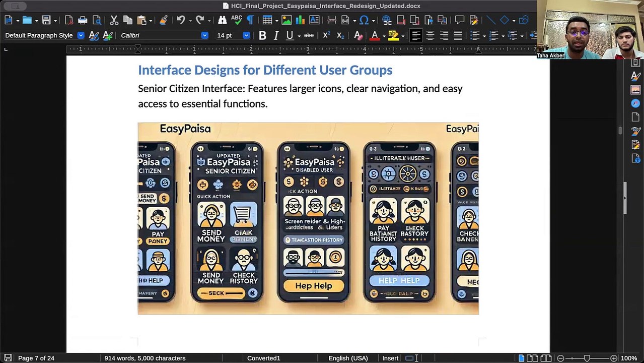The width and height of the screenshot is (644, 363).
Task: Align paragraph right
Action: [x=444, y=35]
